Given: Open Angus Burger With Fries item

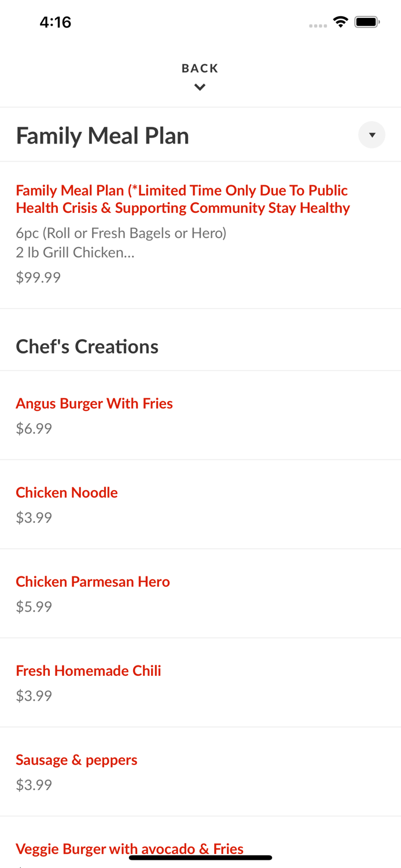Looking at the screenshot, I should click(x=94, y=403).
